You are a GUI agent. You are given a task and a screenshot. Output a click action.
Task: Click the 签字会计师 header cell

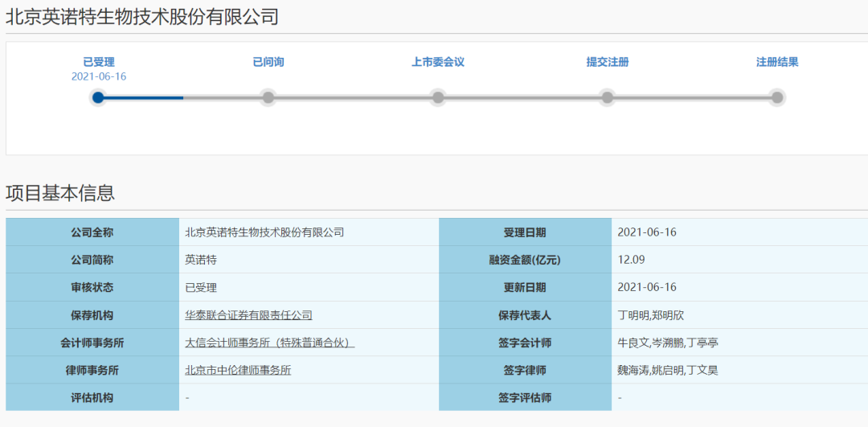pyautogui.click(x=525, y=343)
